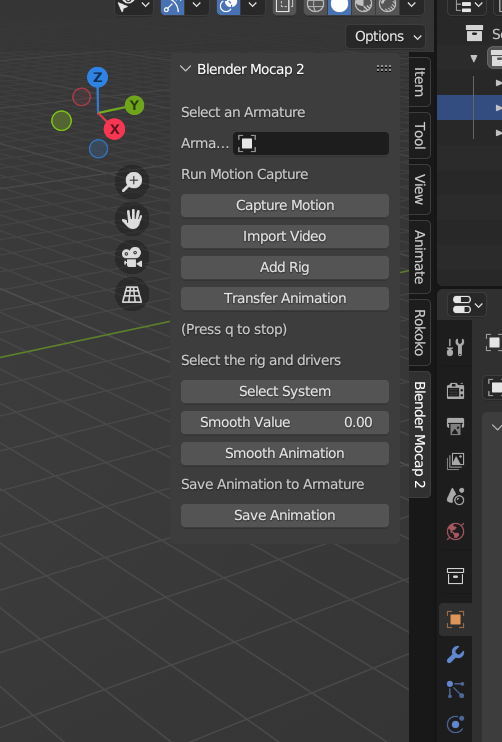Click the Select System button

click(285, 391)
